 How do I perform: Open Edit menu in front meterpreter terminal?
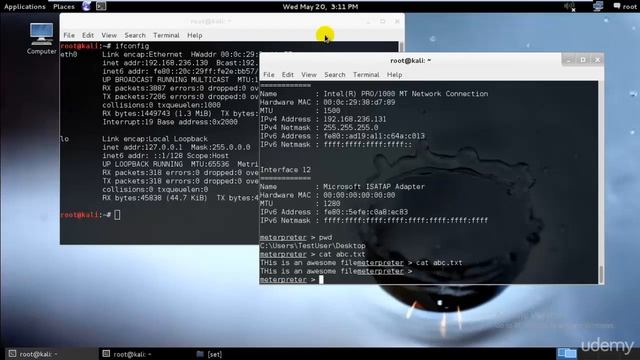(x=288, y=75)
